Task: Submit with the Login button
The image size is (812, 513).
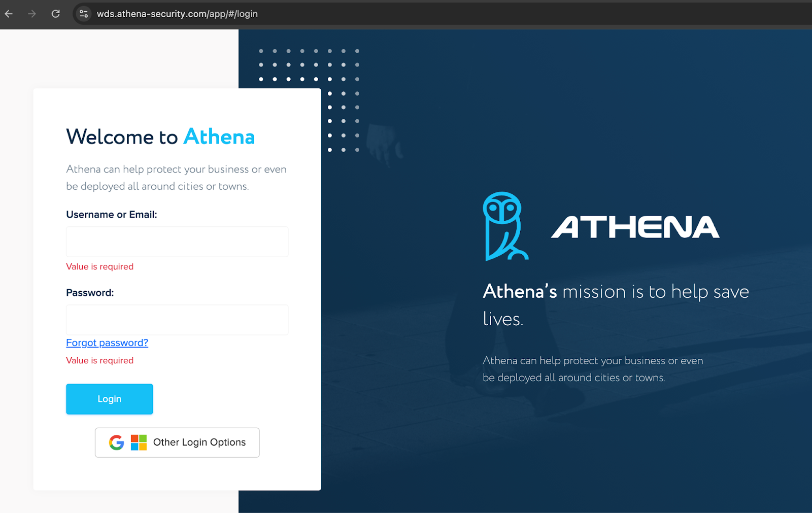Action: pos(110,399)
